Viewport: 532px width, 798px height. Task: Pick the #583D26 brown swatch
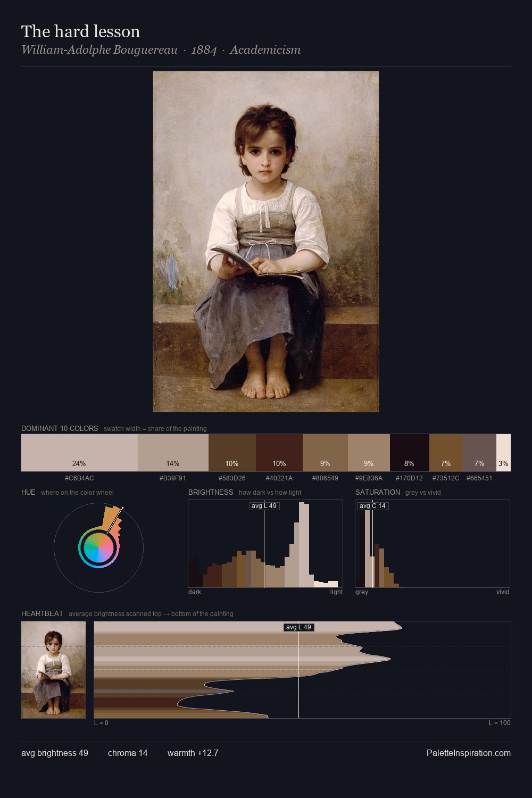click(232, 453)
